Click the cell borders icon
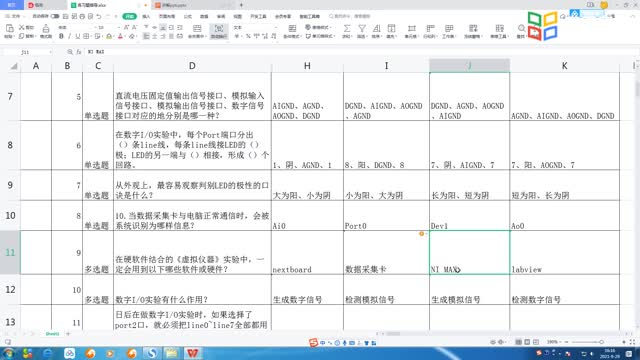640x360 pixels. 86,36
